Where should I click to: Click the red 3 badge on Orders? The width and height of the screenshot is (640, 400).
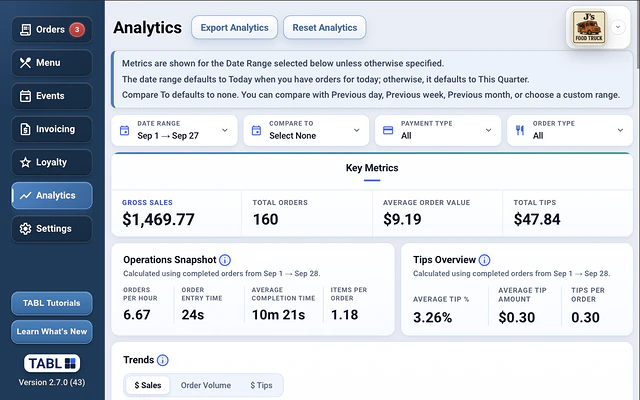[x=77, y=29]
